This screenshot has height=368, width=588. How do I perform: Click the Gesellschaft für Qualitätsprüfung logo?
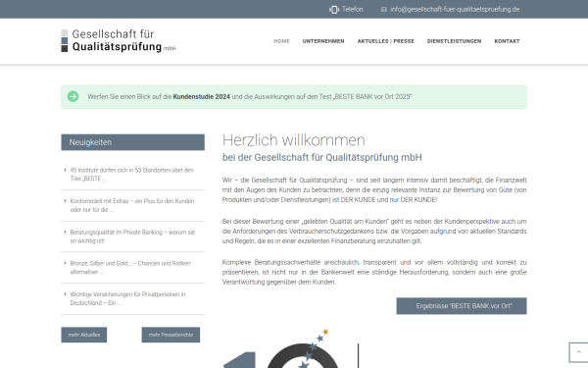[x=119, y=40]
